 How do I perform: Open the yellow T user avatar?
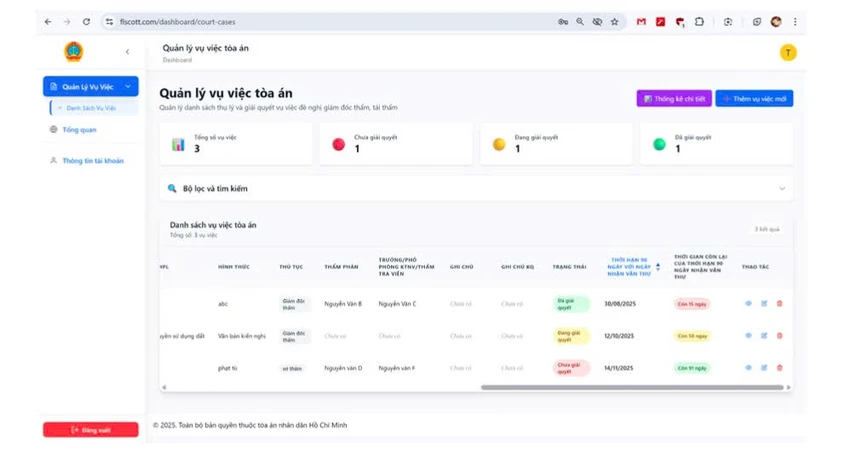(788, 53)
